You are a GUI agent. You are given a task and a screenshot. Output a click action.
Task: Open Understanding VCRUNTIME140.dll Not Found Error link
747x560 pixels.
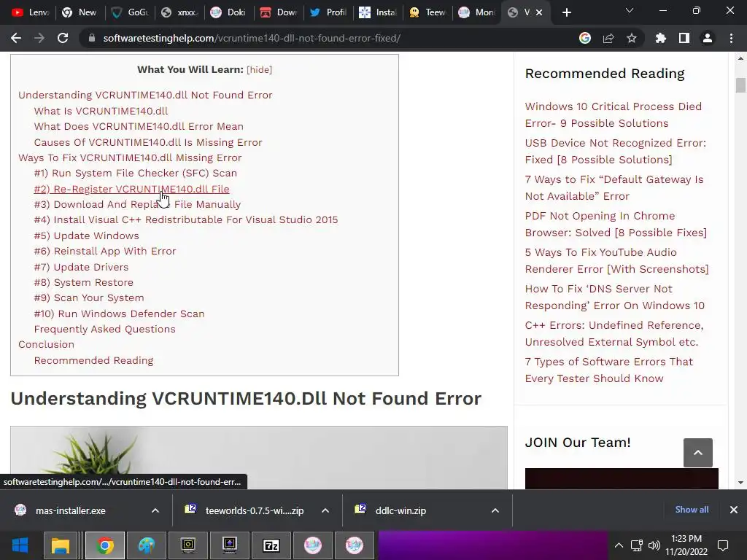[x=145, y=95]
